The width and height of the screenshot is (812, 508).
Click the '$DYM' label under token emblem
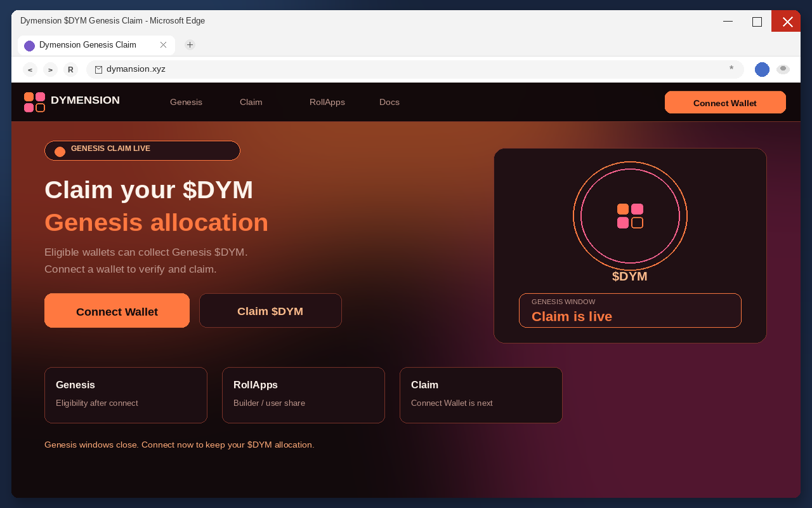630,277
